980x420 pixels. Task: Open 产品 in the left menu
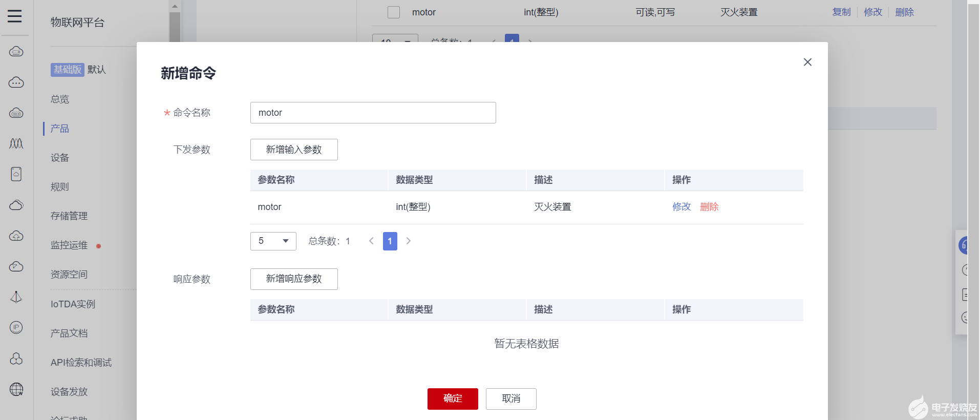(60, 129)
